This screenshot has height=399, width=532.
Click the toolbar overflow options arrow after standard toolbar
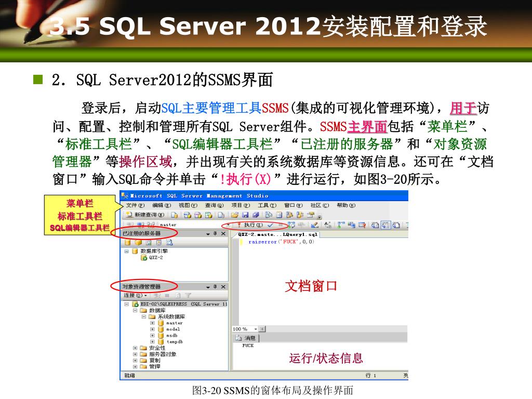point(320,216)
